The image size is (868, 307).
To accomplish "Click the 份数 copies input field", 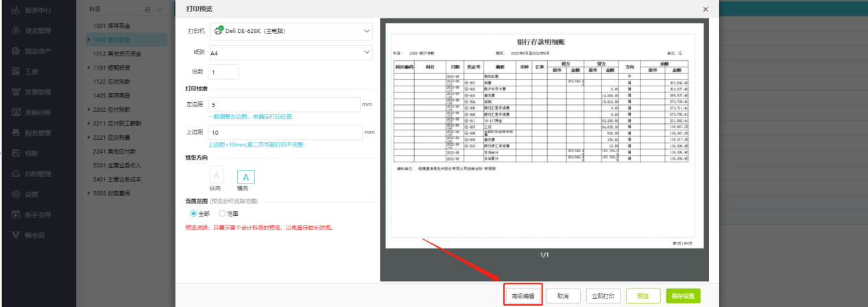I will [223, 72].
